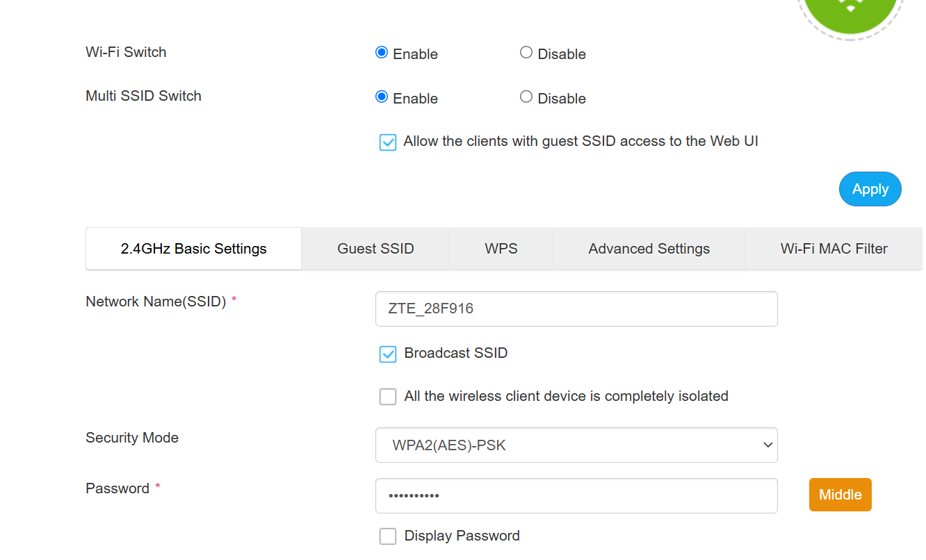Click the Network Name(SSID) label
The width and height of the screenshot is (926, 560).
[x=156, y=302]
